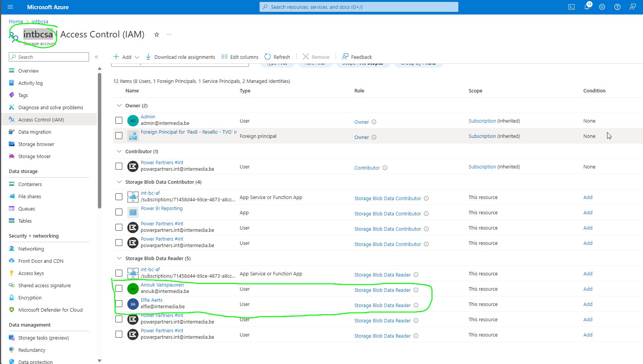Viewport: 643px width, 364px height.
Task: Show info for Elfie's Storage Blob Data Reader
Action: pos(416,305)
